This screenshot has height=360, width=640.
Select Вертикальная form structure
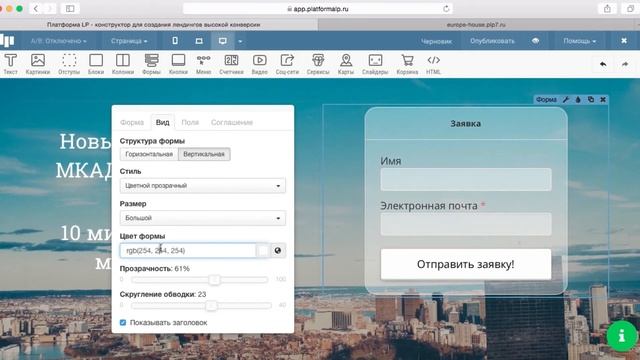204,154
